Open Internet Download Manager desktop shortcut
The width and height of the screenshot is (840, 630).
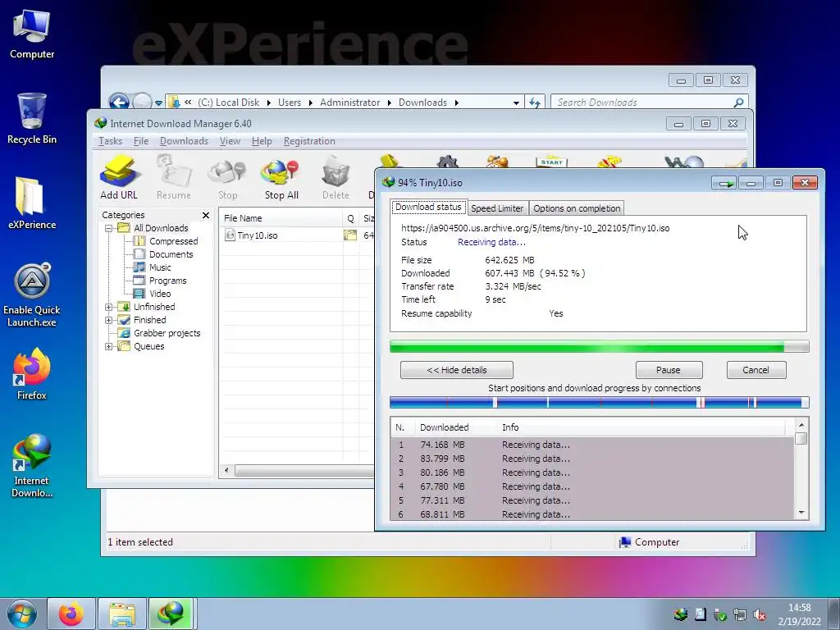point(32,466)
